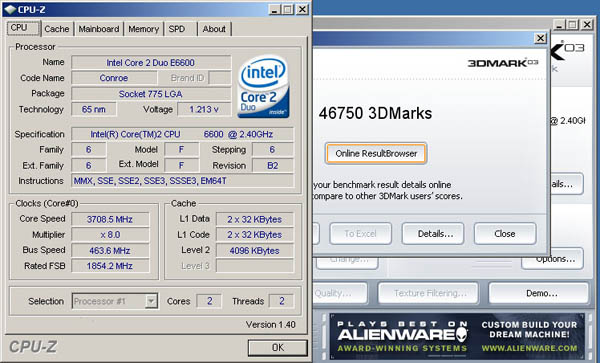The height and width of the screenshot is (363, 600).
Task: Click the Rated FSB value 1854.2 MHz
Action: tap(110, 266)
